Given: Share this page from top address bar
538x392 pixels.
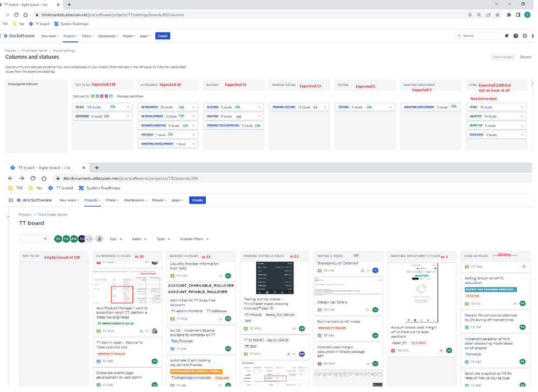Looking at the screenshot, I should (488, 15).
